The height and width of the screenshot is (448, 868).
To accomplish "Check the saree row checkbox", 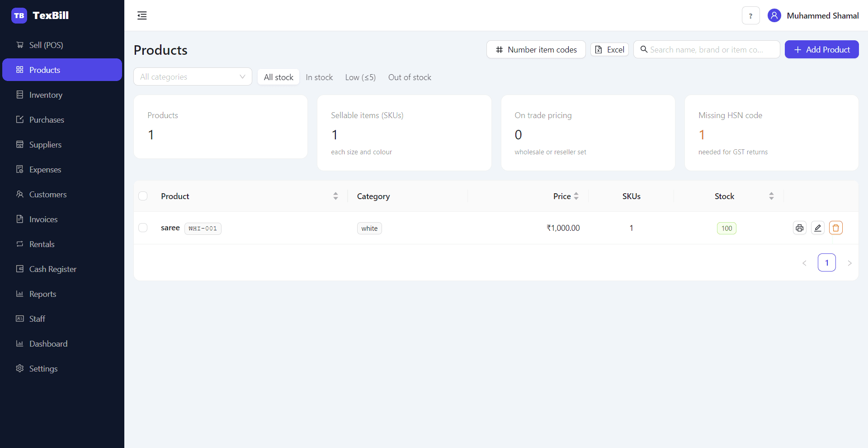I will 143,228.
